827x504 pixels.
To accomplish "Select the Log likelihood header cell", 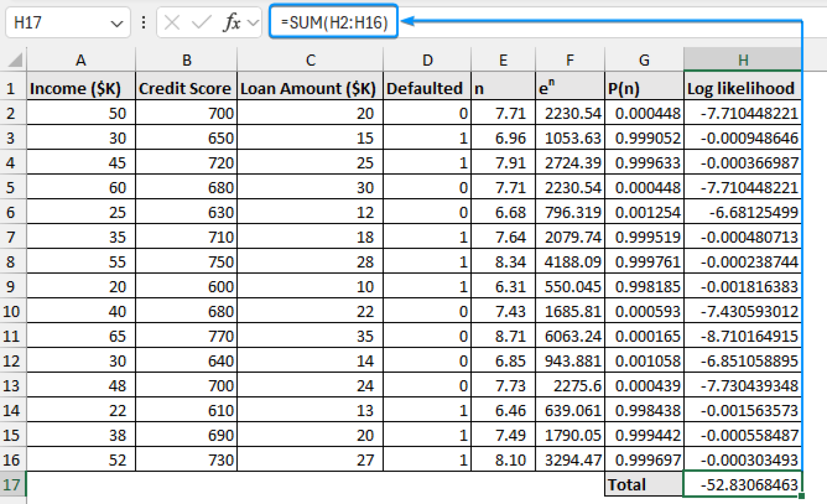I will coord(742,88).
